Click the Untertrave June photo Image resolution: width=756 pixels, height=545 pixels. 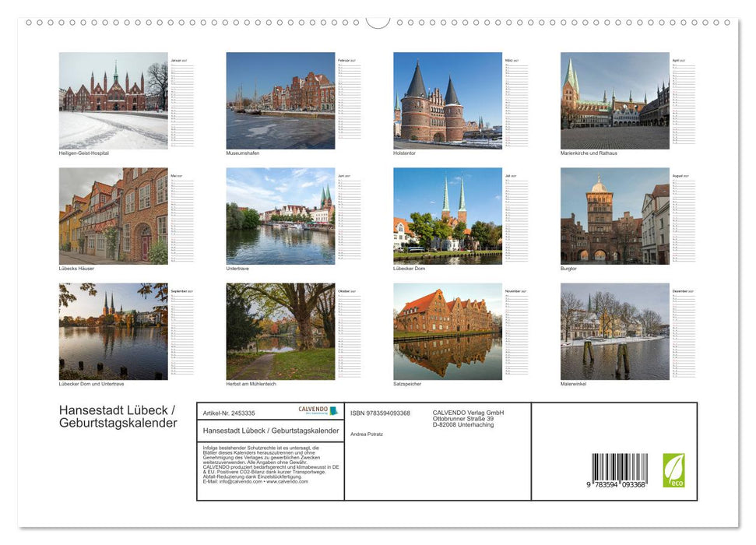click(280, 216)
